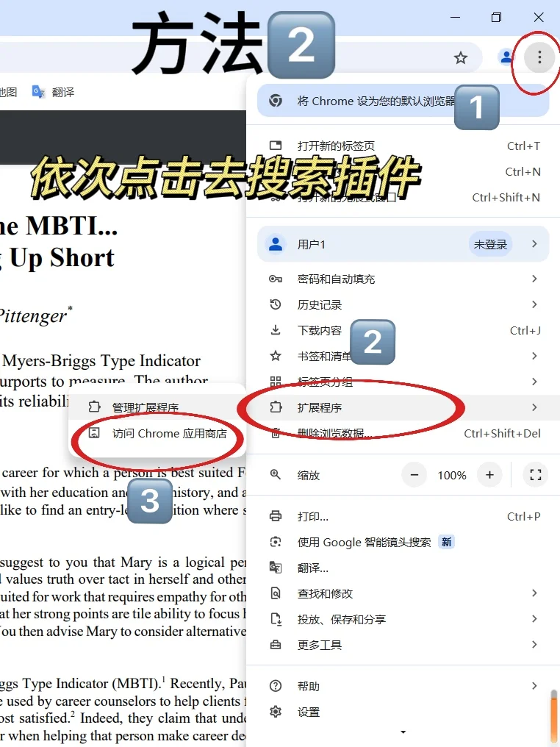Click the toolbox icon beside 更多工具

click(276, 645)
